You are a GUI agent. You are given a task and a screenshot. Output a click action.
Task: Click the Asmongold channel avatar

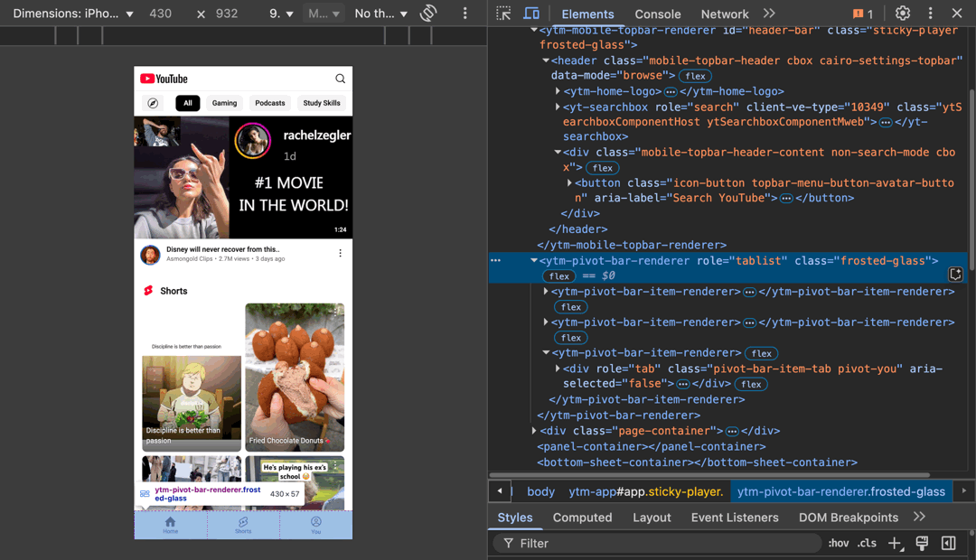[150, 255]
